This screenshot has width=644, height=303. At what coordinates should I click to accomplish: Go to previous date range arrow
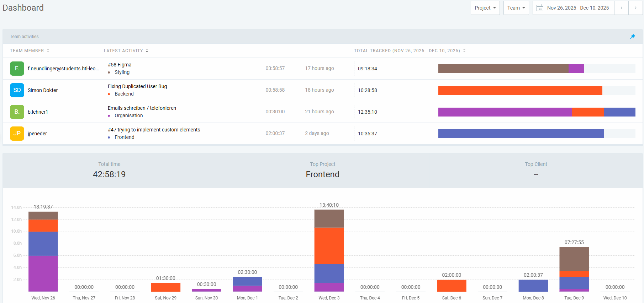pyautogui.click(x=621, y=8)
